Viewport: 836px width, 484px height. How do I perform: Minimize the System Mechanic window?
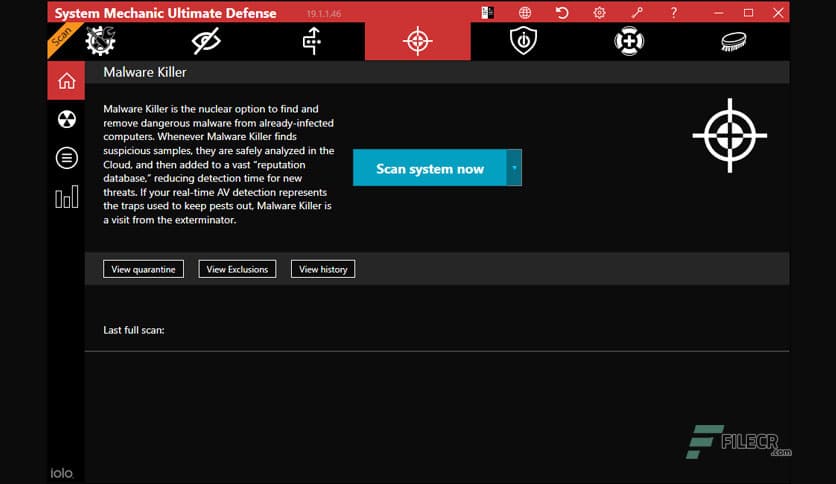(719, 13)
